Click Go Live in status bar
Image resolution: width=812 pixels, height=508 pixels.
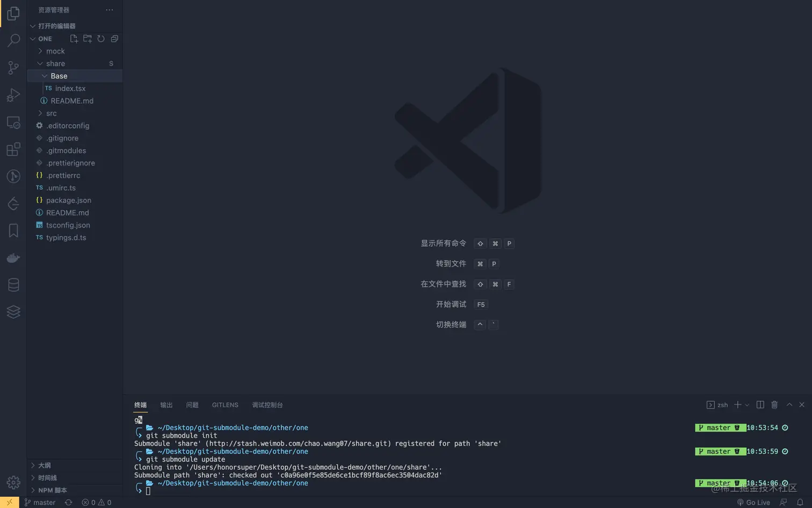[x=753, y=502]
